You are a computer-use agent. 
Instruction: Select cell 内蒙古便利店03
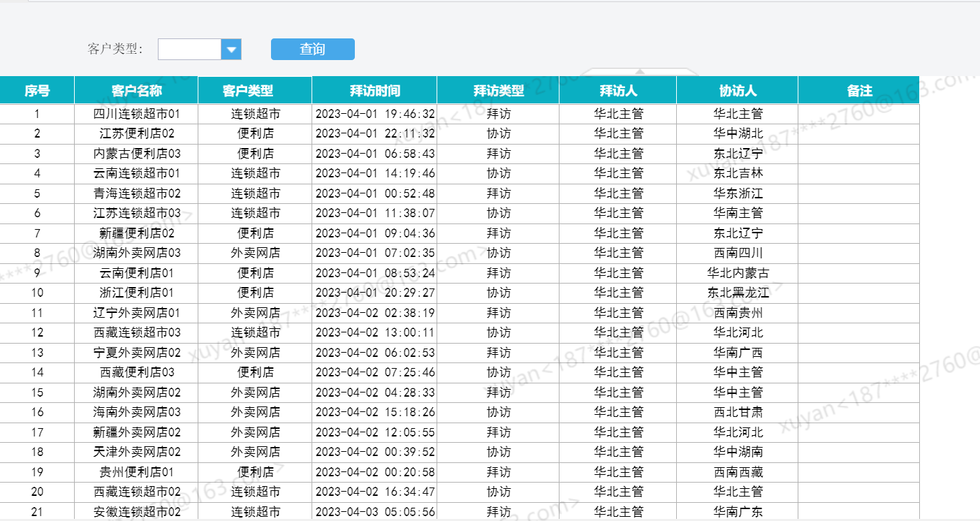coord(136,154)
